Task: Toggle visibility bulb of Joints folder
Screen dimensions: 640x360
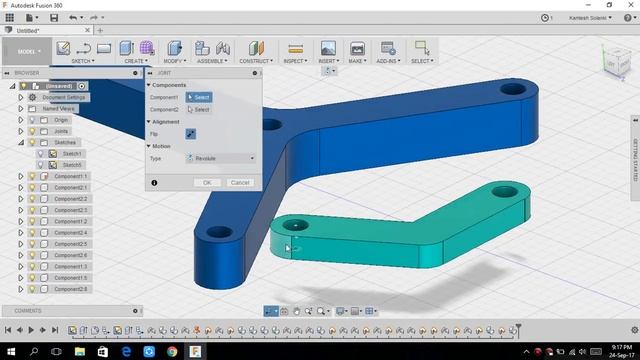Action: click(x=32, y=131)
